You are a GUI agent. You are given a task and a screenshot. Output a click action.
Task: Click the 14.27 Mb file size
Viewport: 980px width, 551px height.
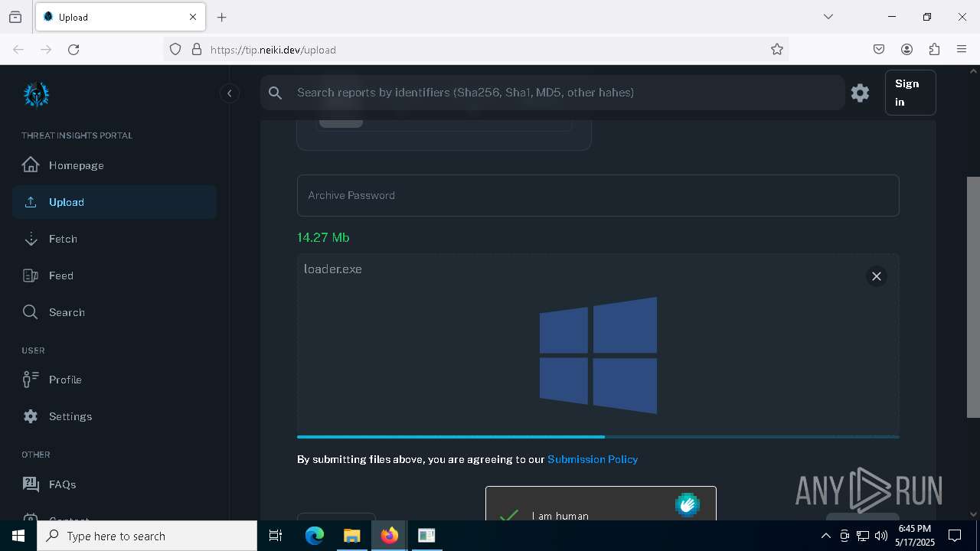click(323, 237)
